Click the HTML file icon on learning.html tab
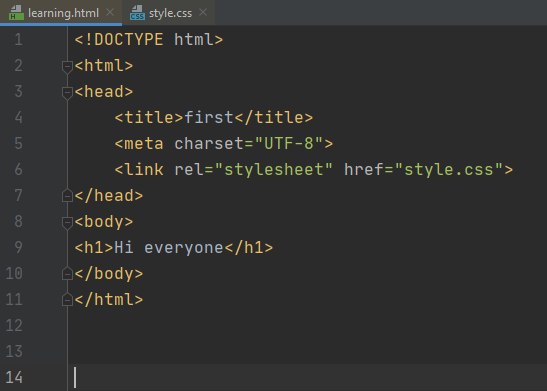Image resolution: width=547 pixels, height=391 pixels. [16, 13]
